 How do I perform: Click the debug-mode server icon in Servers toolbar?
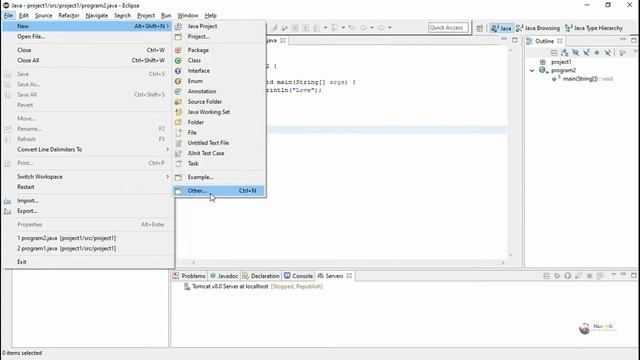(557, 276)
